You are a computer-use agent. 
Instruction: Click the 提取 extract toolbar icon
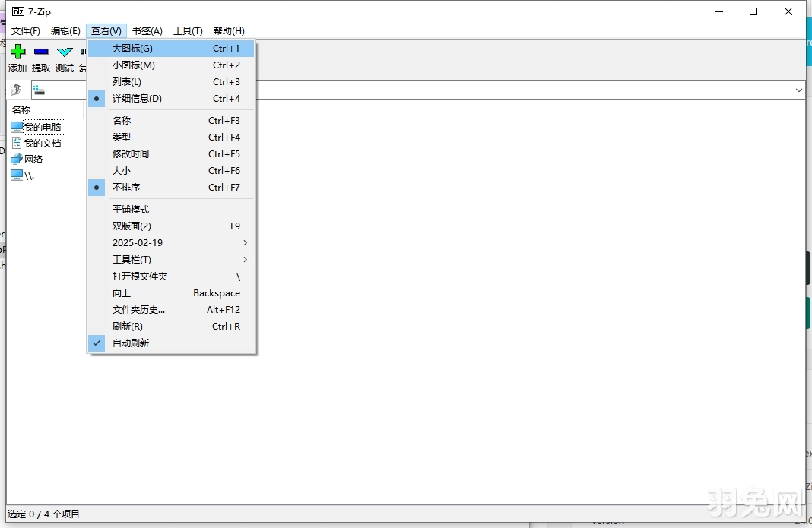point(40,53)
